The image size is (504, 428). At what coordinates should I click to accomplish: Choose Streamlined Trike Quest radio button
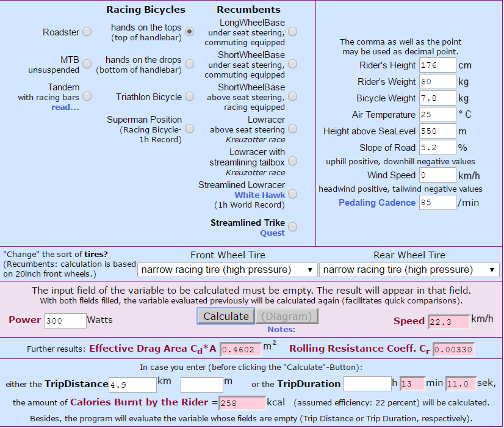coord(292,227)
